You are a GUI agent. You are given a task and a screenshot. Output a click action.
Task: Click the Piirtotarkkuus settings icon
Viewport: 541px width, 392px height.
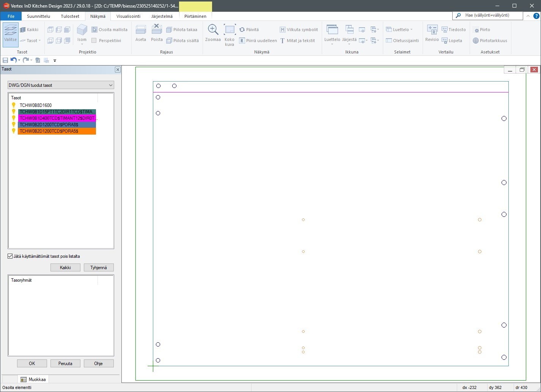[x=476, y=41]
